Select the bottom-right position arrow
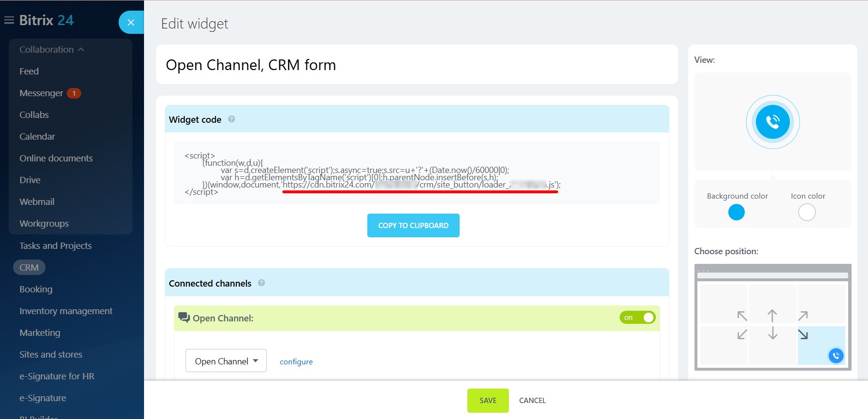Image resolution: width=868 pixels, height=419 pixels. click(803, 334)
